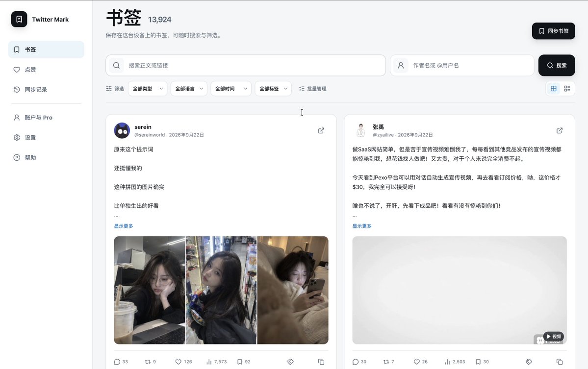Image resolution: width=588 pixels, height=369 pixels.
Task: Click 张禹's profile avatar
Action: (360, 130)
